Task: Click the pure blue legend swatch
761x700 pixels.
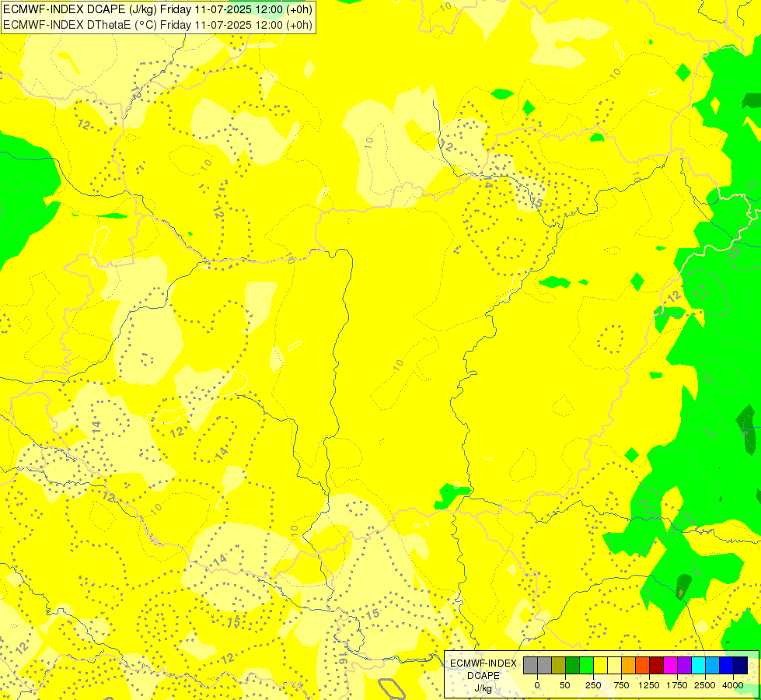Action: point(726,665)
